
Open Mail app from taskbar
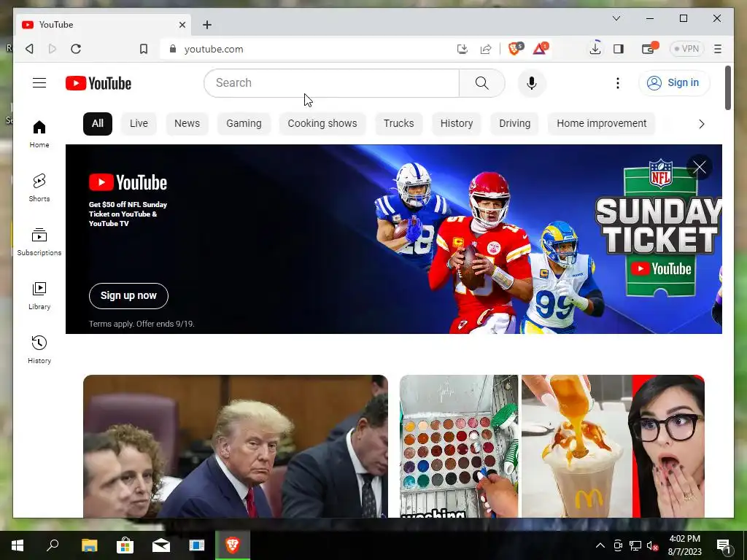[x=161, y=545]
